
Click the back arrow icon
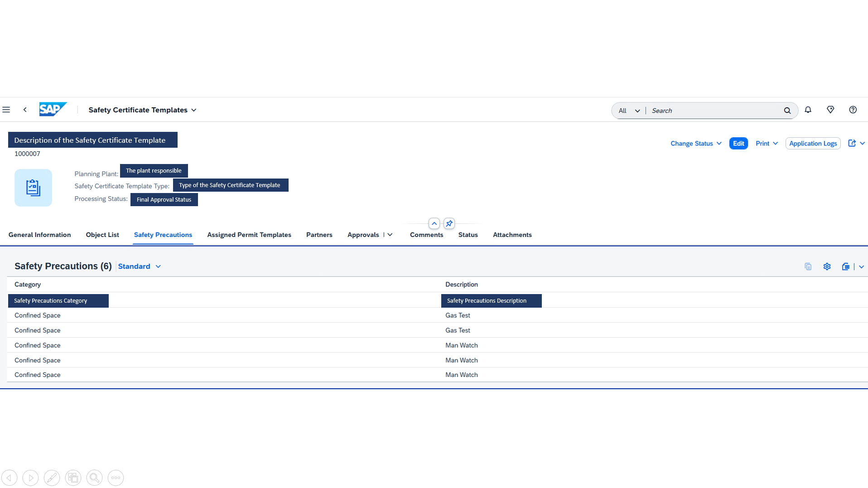pyautogui.click(x=25, y=110)
